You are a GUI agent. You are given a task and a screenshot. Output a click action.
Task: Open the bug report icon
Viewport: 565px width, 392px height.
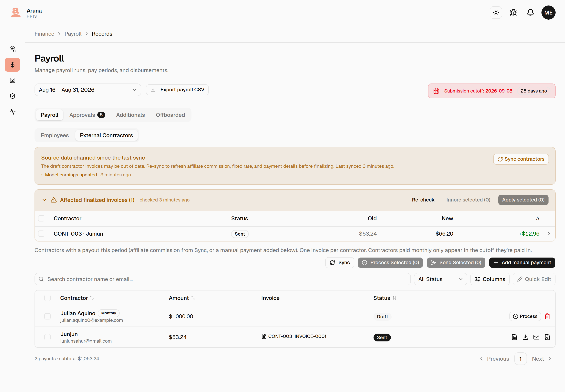513,13
